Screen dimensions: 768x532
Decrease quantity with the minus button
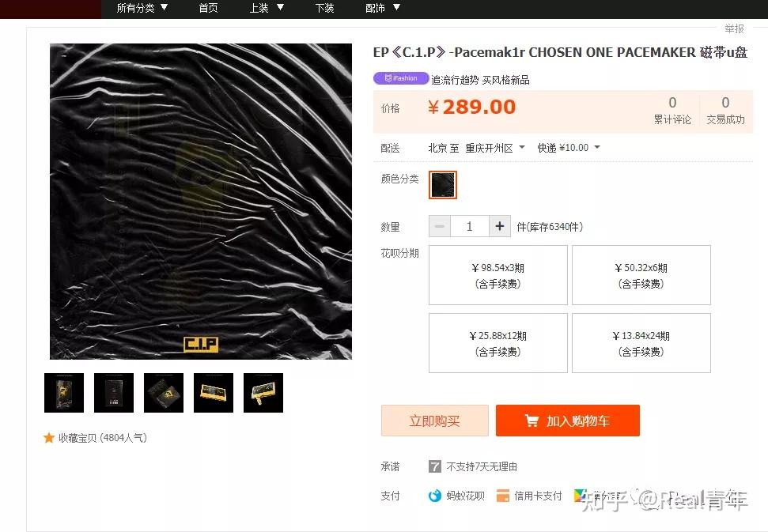click(x=439, y=226)
